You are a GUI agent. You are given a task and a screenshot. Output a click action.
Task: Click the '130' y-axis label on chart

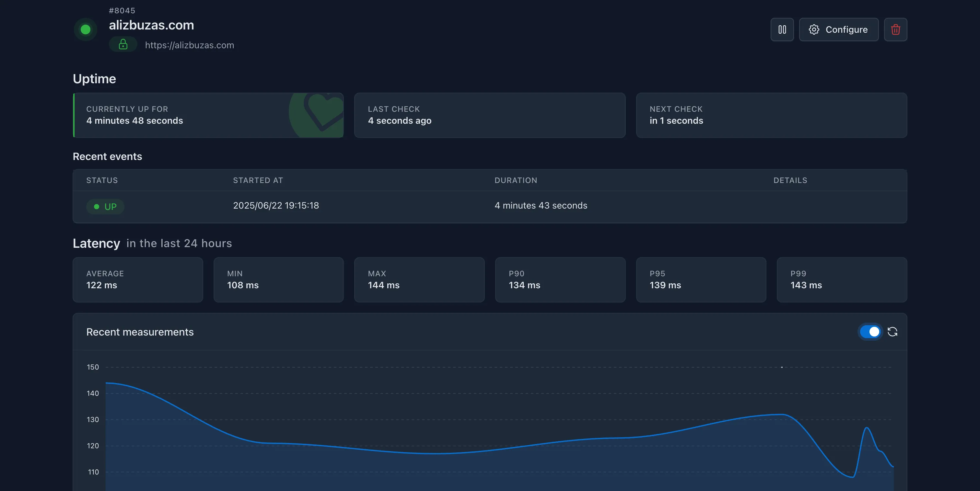(92, 419)
